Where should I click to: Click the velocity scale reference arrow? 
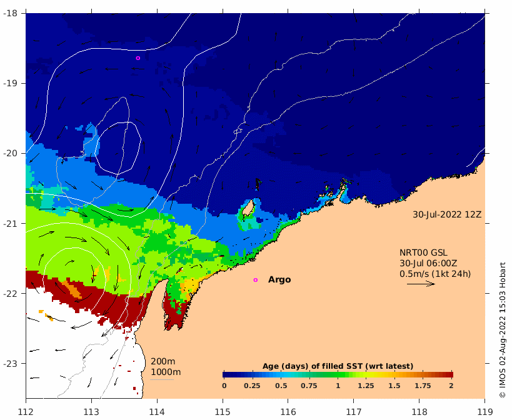[421, 284]
